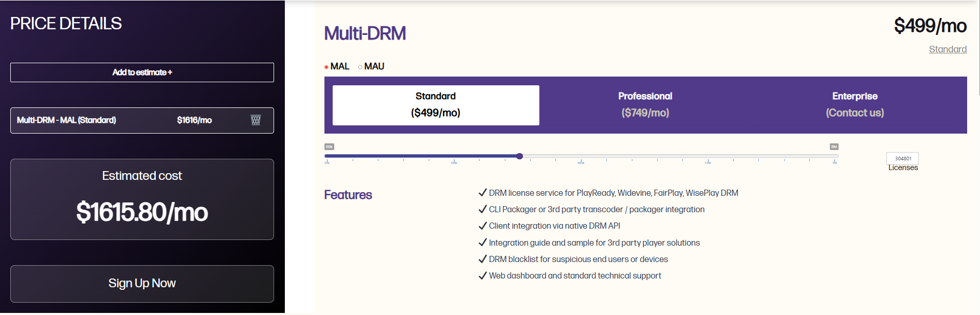Choose the Enterprise (Contact us) plan tab
980x315 pixels.
pos(855,105)
